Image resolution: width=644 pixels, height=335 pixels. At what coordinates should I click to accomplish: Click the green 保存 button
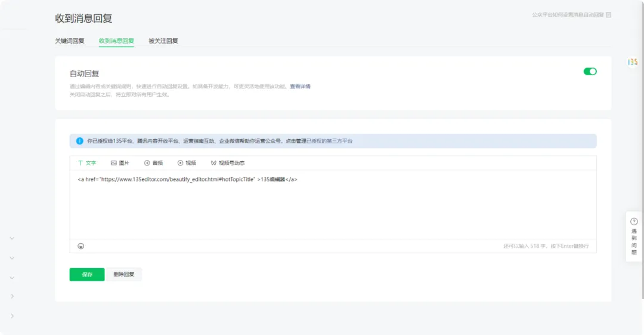tap(87, 275)
